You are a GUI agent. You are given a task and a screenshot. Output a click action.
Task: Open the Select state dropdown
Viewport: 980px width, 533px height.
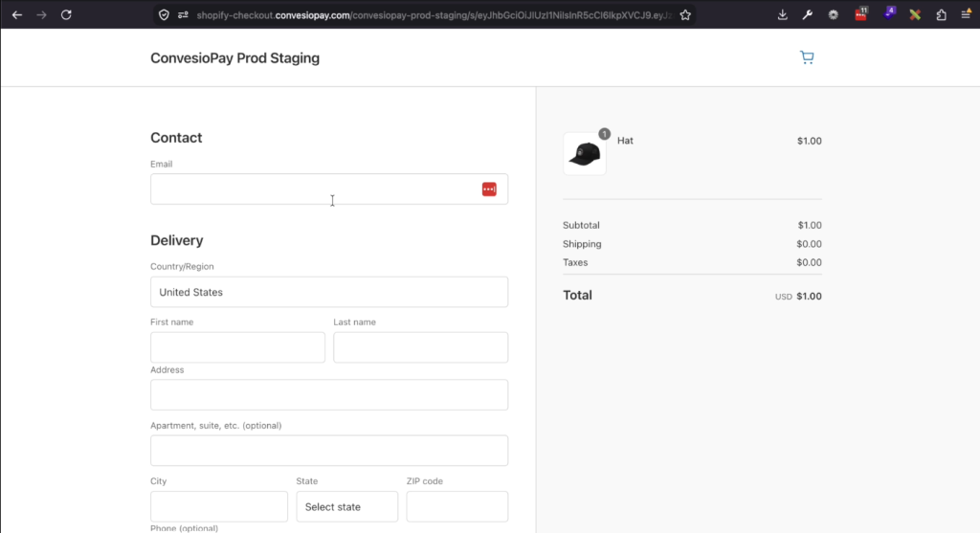pos(346,506)
